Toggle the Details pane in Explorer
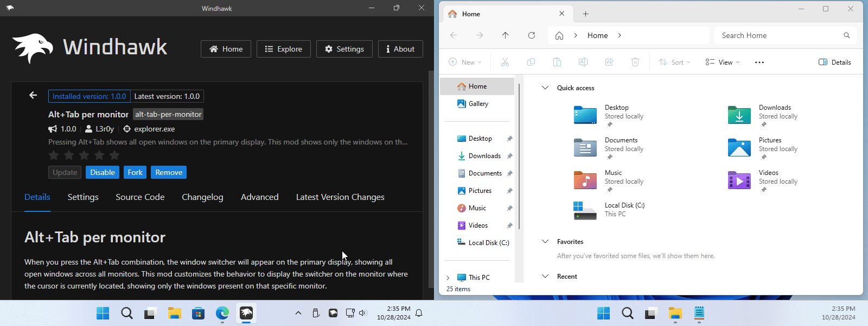Screen dimensions: 868x326 coord(834,62)
